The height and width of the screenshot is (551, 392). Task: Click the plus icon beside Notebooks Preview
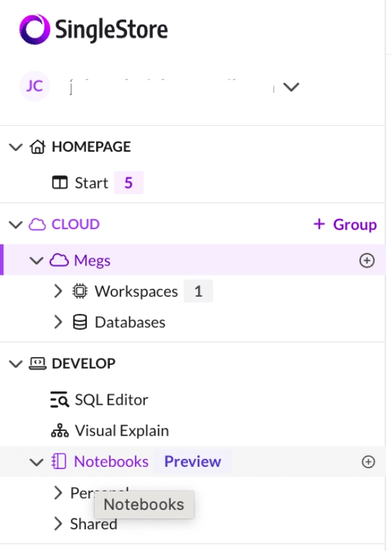(368, 462)
